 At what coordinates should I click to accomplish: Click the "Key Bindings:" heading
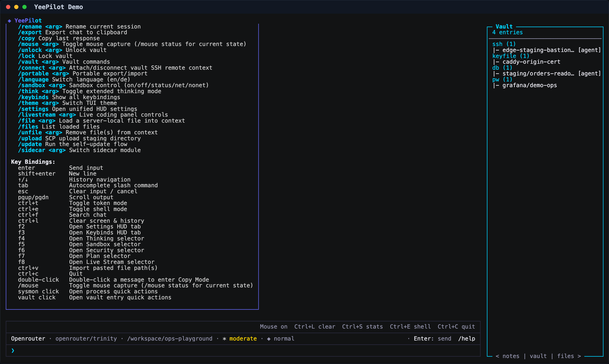[33, 162]
